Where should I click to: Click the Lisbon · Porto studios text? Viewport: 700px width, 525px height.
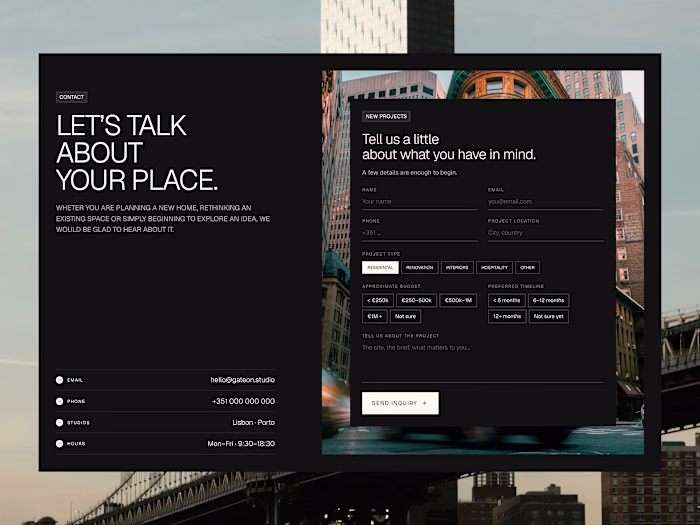(x=254, y=422)
